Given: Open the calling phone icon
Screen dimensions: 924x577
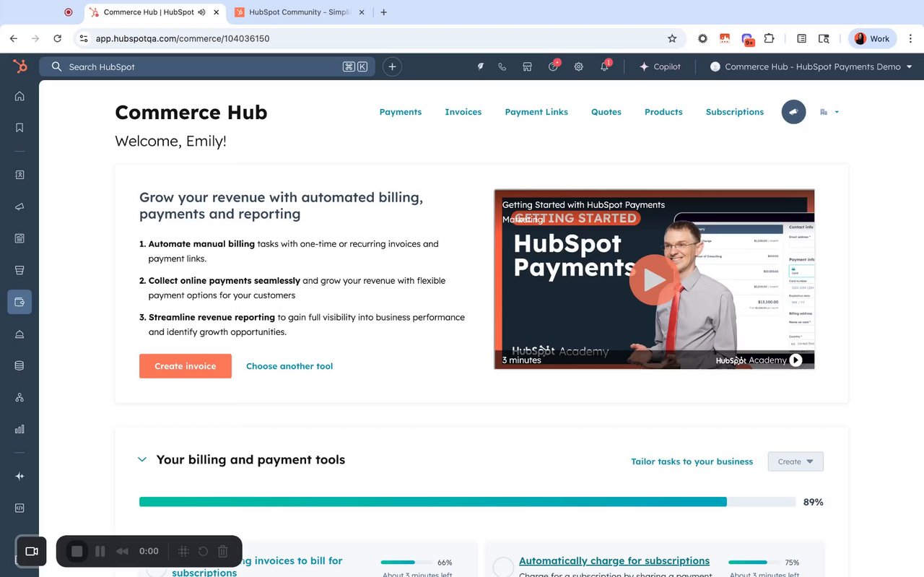Looking at the screenshot, I should 502,66.
